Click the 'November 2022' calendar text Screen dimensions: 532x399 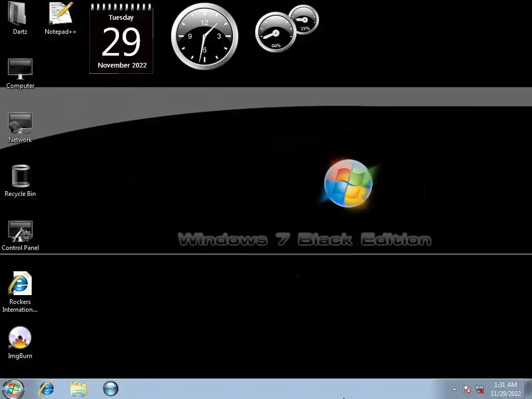coord(122,65)
